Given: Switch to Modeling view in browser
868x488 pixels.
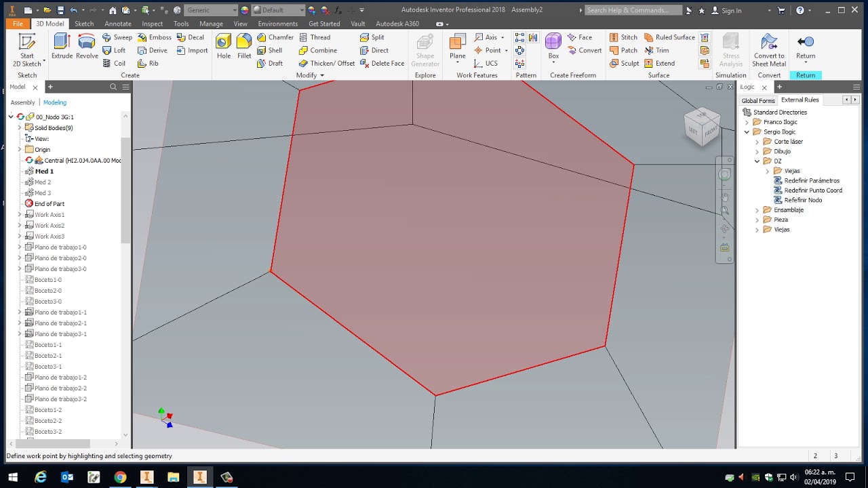Looking at the screenshot, I should [55, 102].
